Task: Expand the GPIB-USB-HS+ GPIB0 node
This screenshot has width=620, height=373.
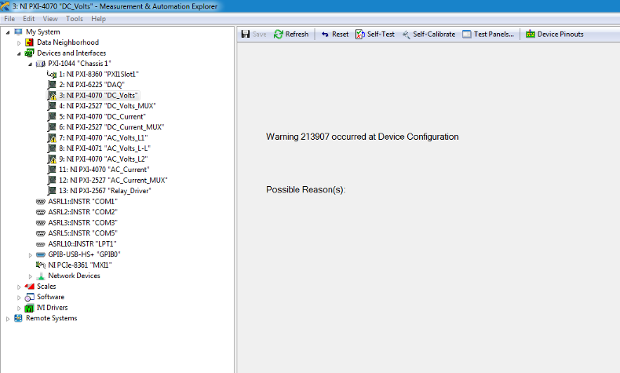Action: (x=30, y=255)
